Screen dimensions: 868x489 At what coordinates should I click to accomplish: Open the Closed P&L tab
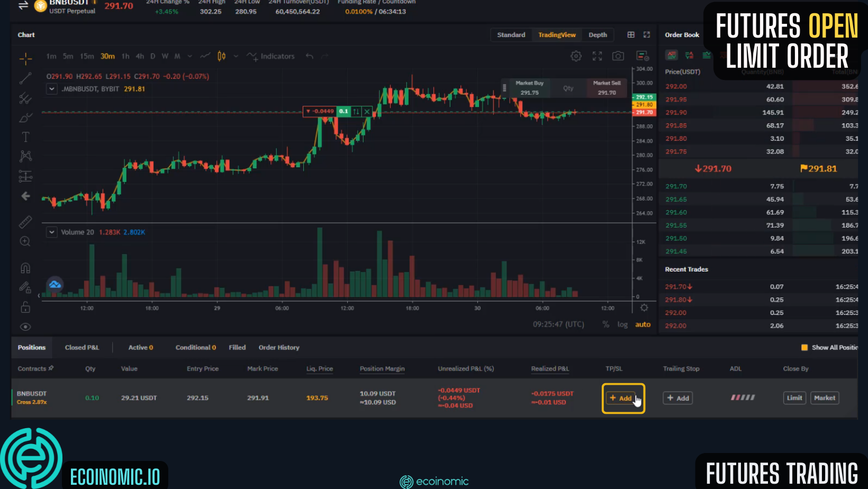(x=82, y=348)
